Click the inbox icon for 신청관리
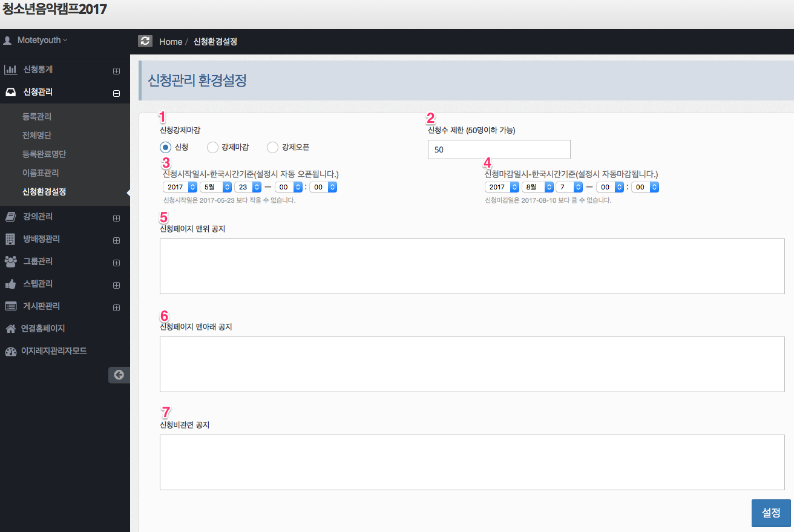Image resolution: width=794 pixels, height=532 pixels. [10, 93]
